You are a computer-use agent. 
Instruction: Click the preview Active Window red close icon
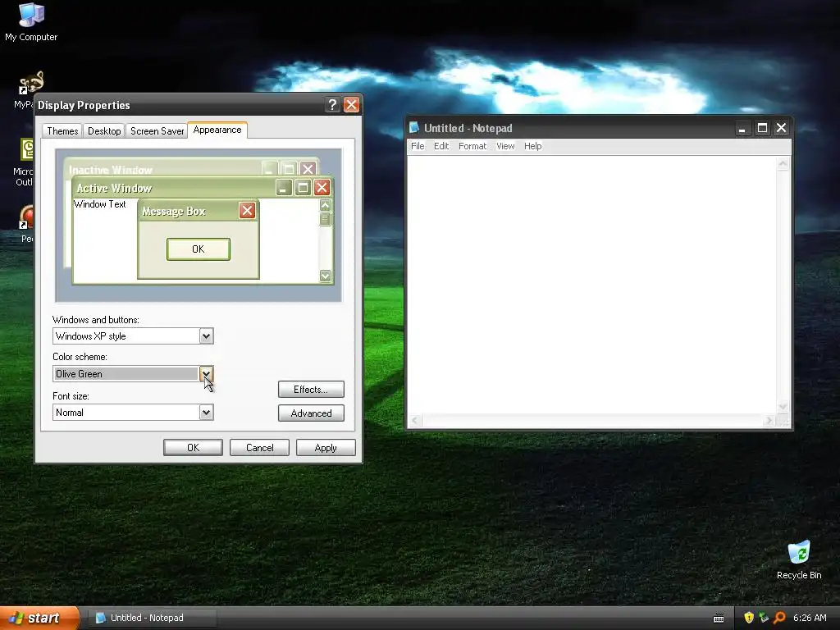(322, 188)
